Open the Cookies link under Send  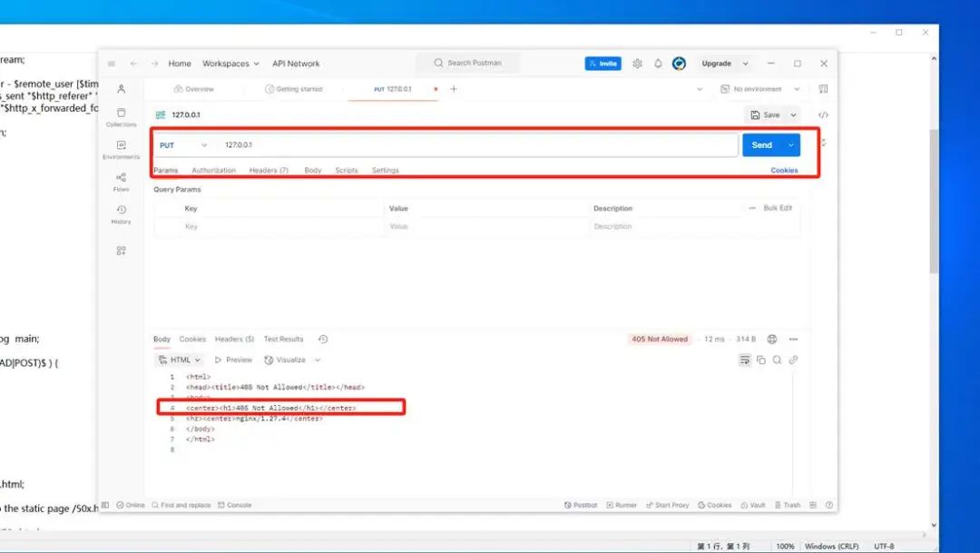[x=784, y=170]
